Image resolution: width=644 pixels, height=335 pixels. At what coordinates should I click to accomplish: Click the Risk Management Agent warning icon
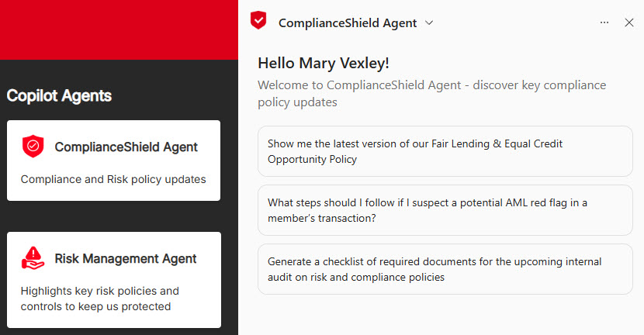click(x=33, y=258)
